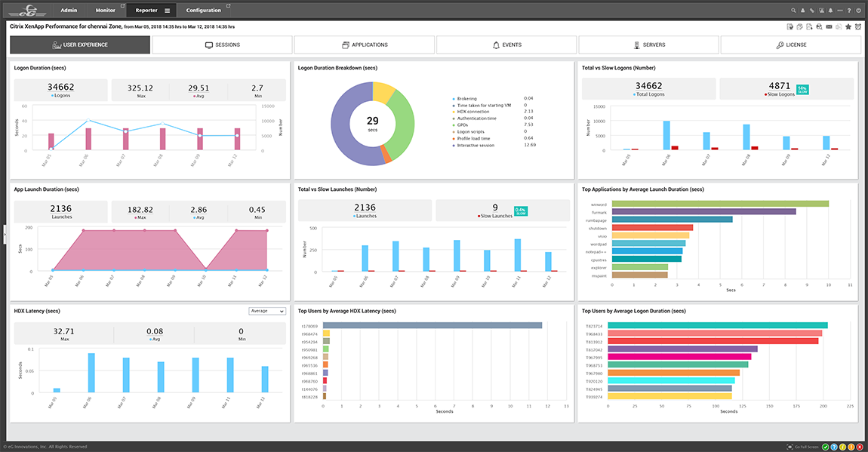This screenshot has width=868, height=452.
Task: Email this report via the envelope icon
Action: (829, 26)
